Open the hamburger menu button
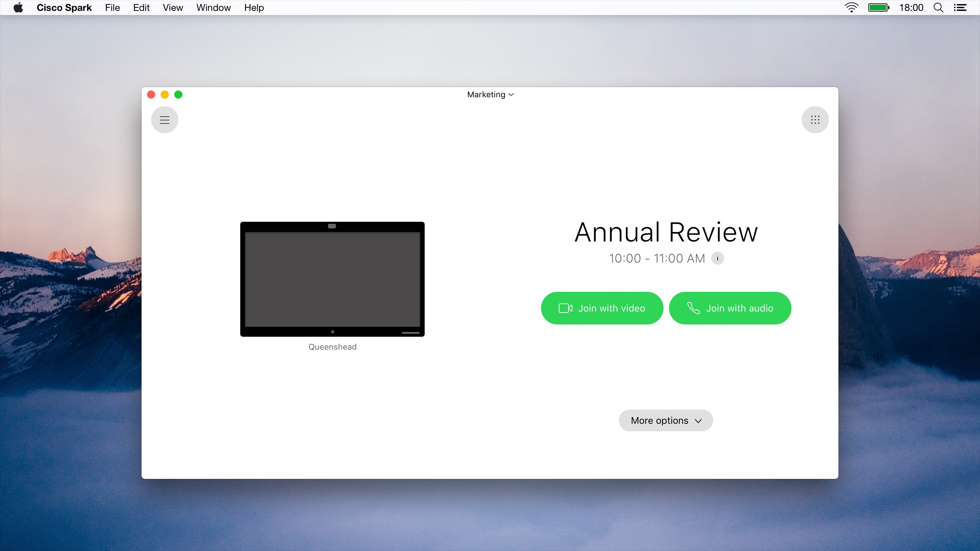The height and width of the screenshot is (551, 980). [x=164, y=120]
